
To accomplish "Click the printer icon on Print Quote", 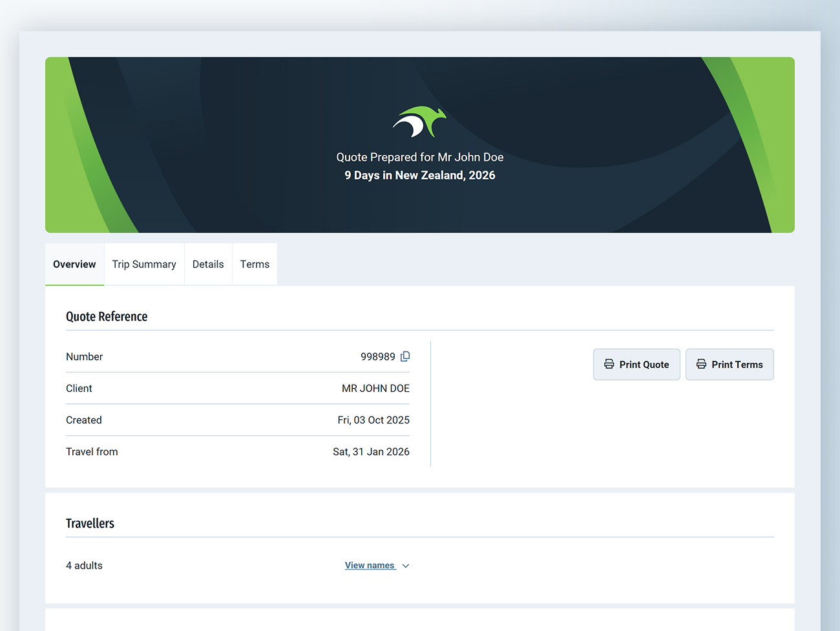I will [609, 364].
